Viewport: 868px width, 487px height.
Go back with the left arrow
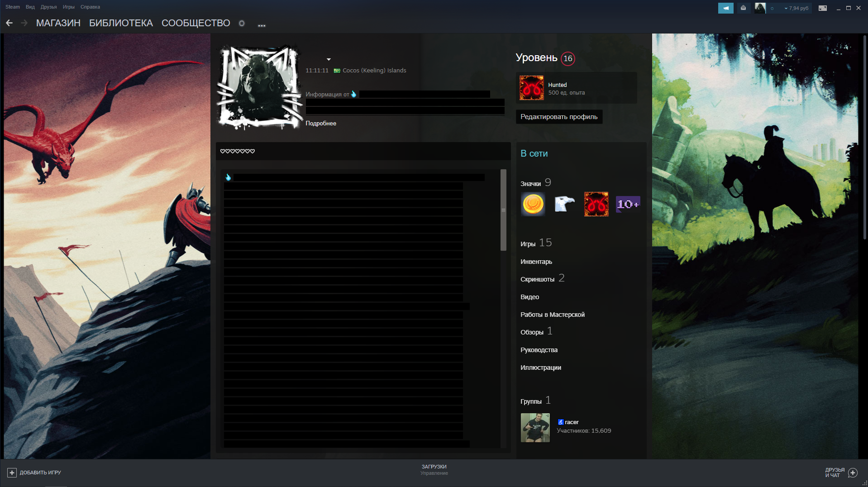click(x=9, y=23)
